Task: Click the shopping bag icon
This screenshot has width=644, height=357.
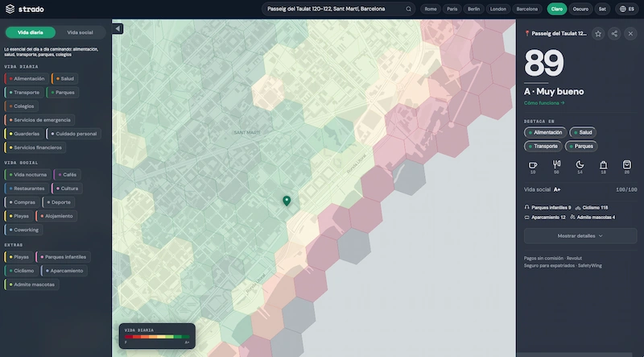Action: (x=603, y=165)
